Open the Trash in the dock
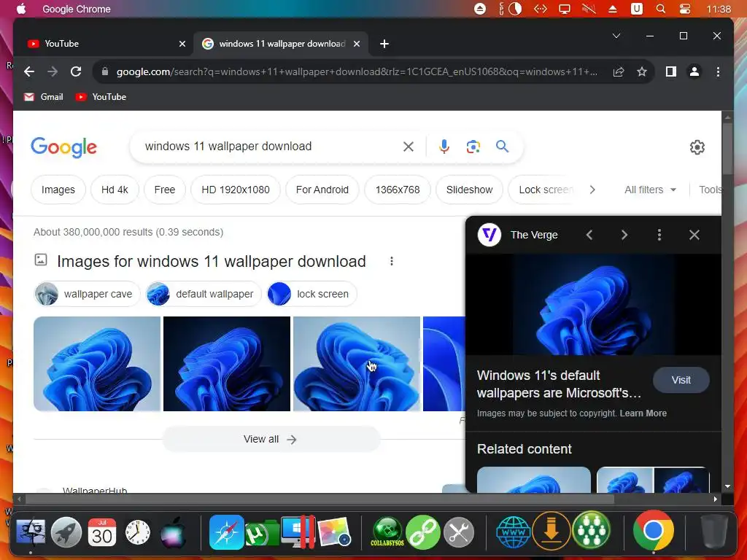Screen dimensions: 747x560 (714, 532)
